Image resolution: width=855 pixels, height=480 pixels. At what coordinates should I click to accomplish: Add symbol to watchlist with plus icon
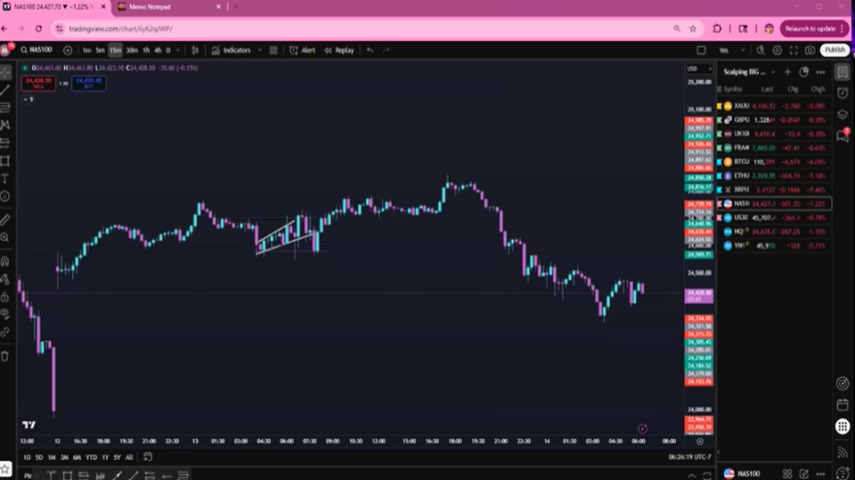click(787, 72)
